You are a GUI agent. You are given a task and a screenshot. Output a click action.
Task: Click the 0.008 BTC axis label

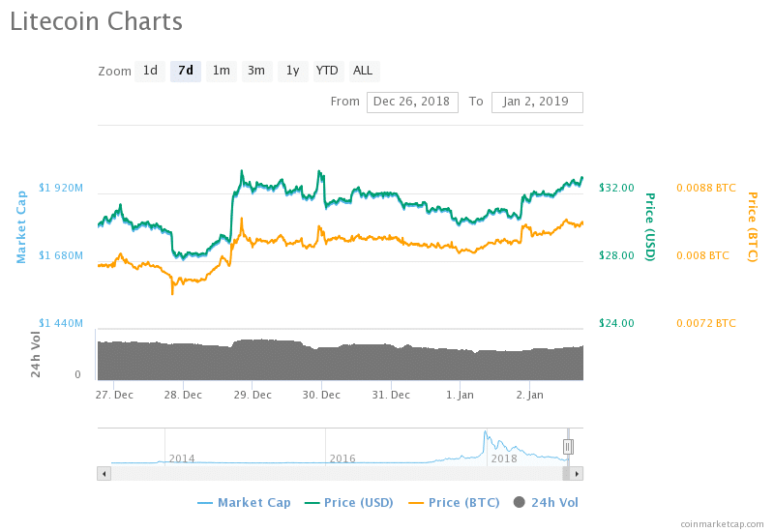click(x=702, y=255)
